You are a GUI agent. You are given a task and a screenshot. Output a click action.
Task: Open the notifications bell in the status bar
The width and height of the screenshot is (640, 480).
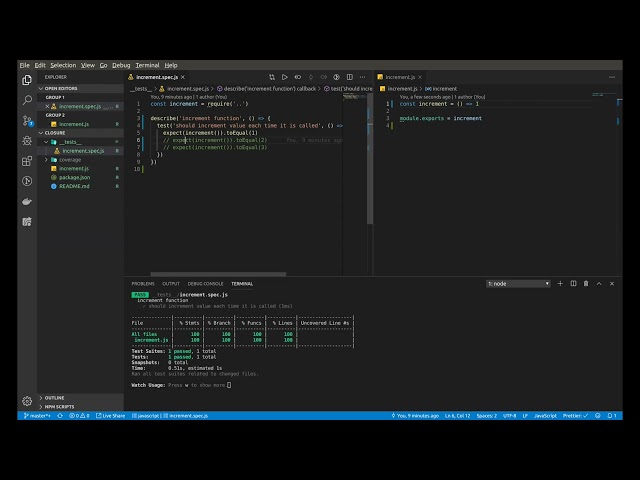pos(612,416)
